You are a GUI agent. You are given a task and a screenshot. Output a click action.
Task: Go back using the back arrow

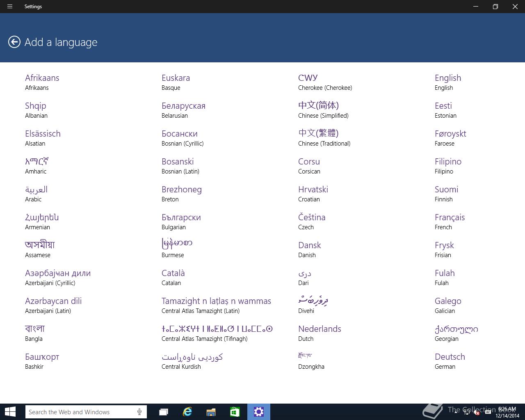pos(14,42)
